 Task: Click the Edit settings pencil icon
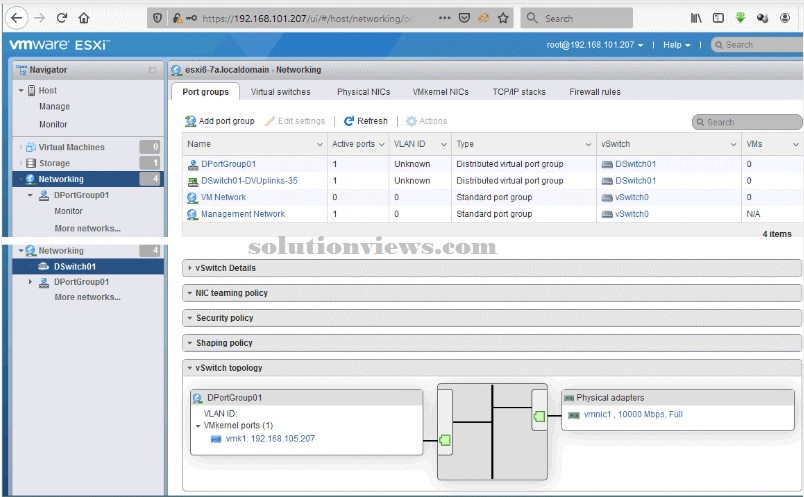click(270, 121)
